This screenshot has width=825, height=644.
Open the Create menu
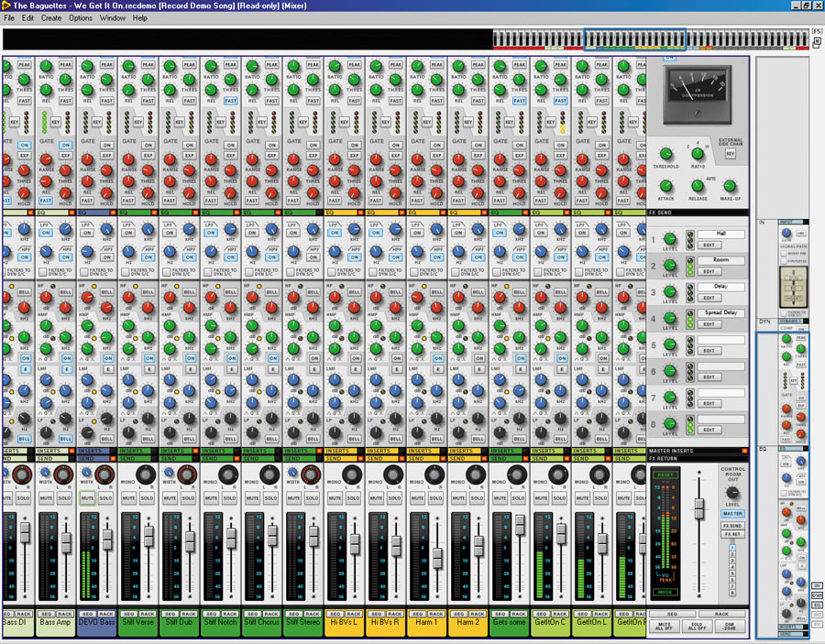pyautogui.click(x=51, y=18)
